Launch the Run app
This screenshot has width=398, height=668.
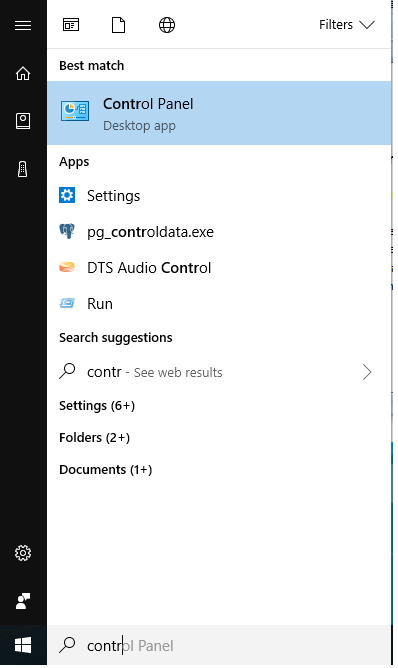220,305
